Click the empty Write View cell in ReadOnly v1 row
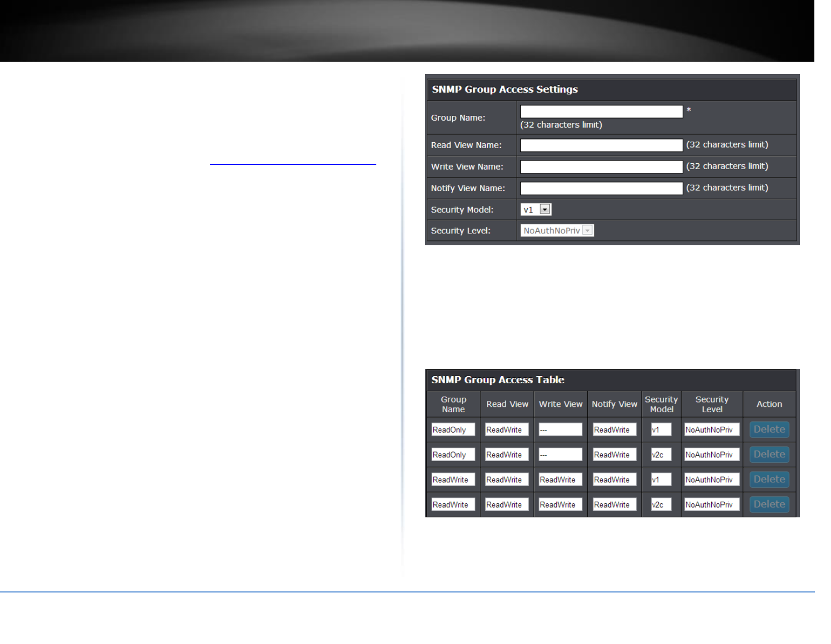Viewport: 831px width, 644px height. (x=560, y=429)
